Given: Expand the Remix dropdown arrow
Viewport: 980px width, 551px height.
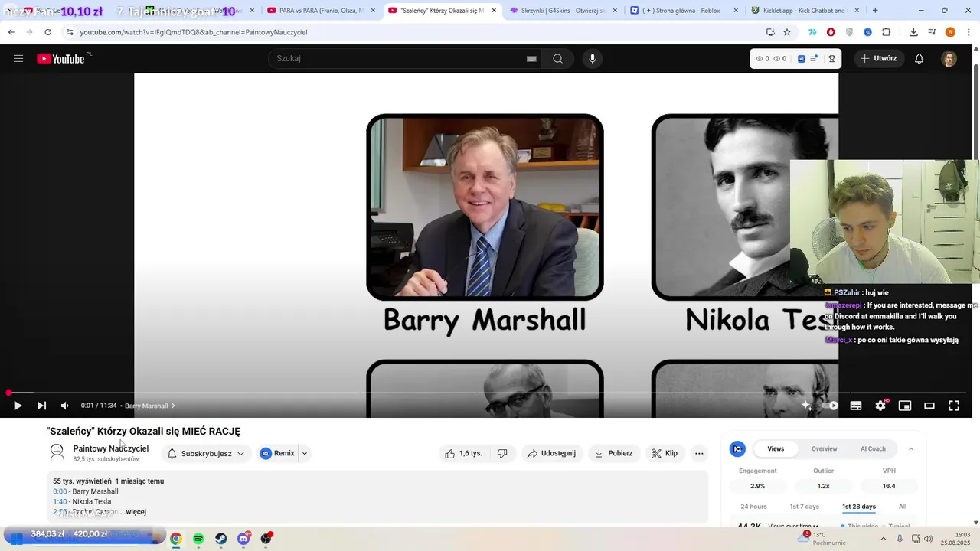Looking at the screenshot, I should tap(305, 453).
